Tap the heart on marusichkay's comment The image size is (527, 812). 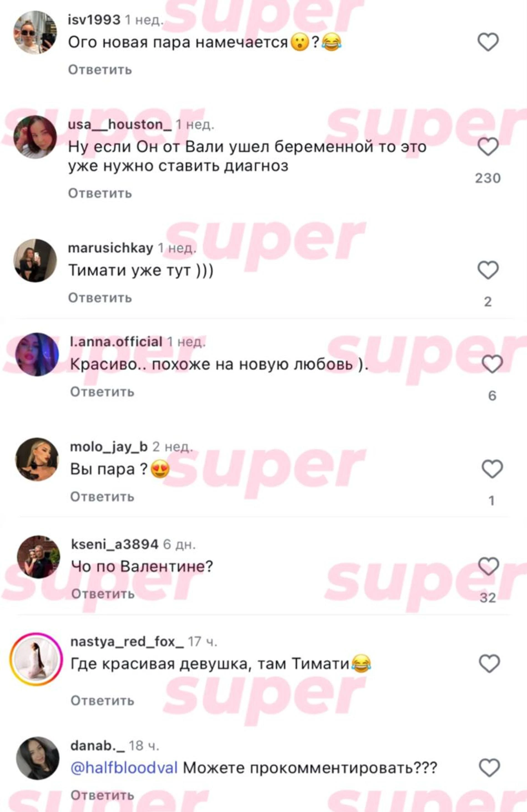click(x=488, y=270)
